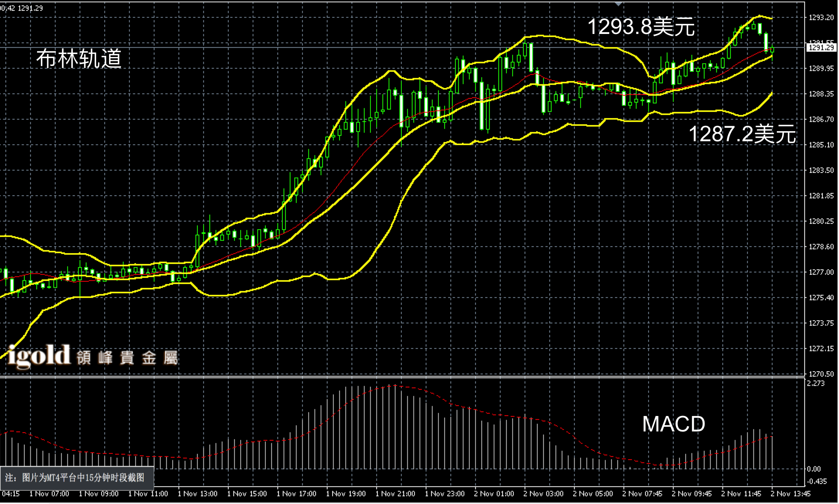Image resolution: width=839 pixels, height=504 pixels.
Task: Click the 1293.8美元 annotation text
Action: 641,27
